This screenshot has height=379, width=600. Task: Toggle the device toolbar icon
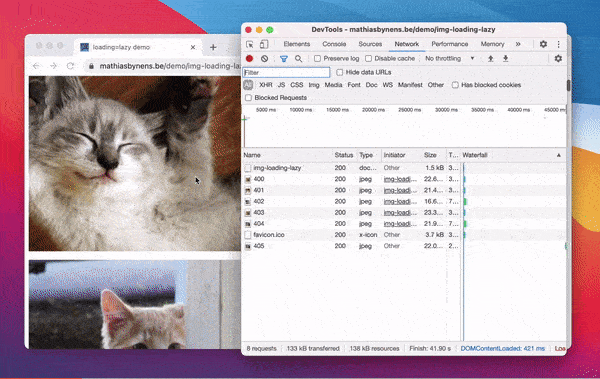point(264,44)
